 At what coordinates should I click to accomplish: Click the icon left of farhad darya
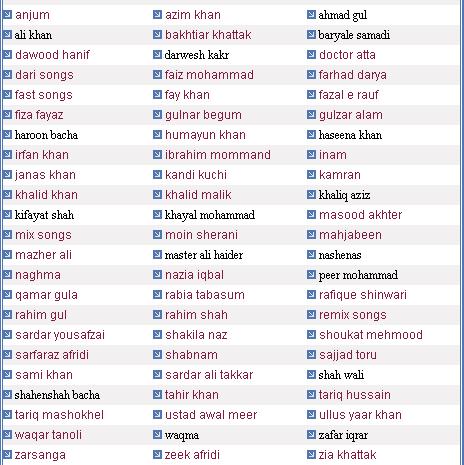click(x=311, y=75)
